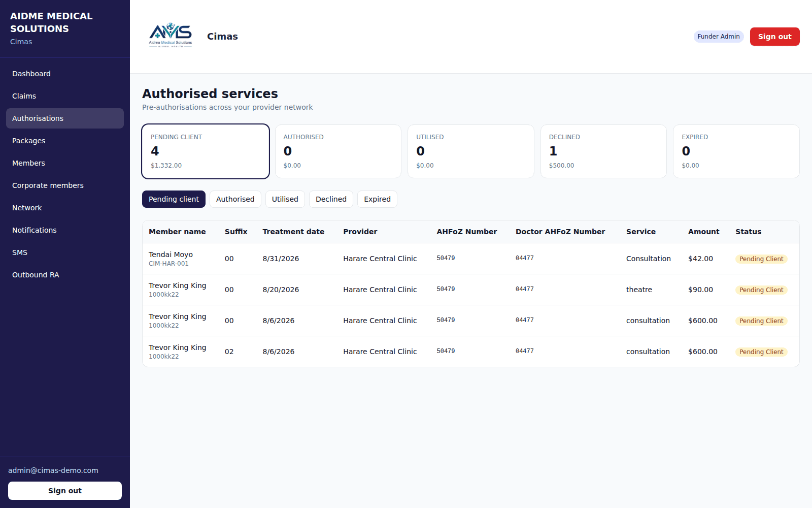This screenshot has width=812, height=508.
Task: Navigate to Members
Action: (x=65, y=163)
